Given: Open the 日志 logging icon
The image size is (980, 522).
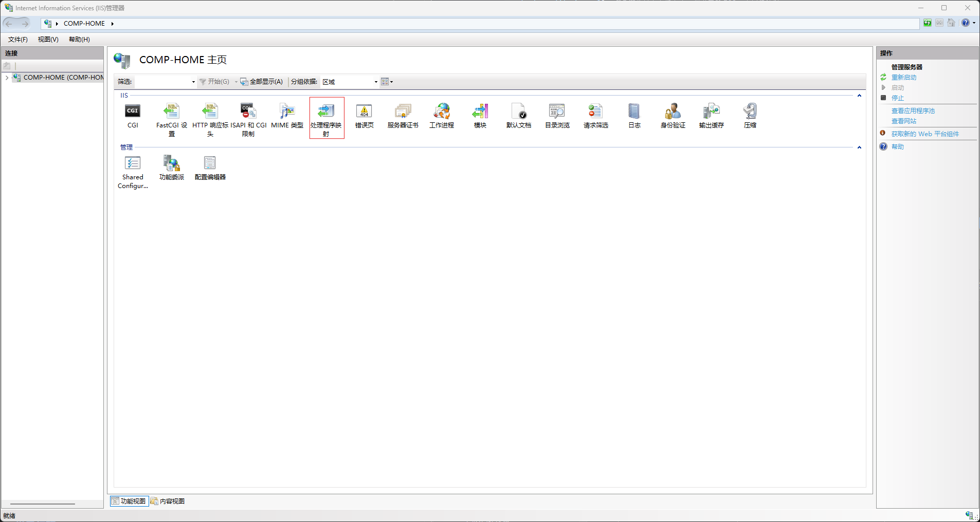Looking at the screenshot, I should tap(634, 111).
